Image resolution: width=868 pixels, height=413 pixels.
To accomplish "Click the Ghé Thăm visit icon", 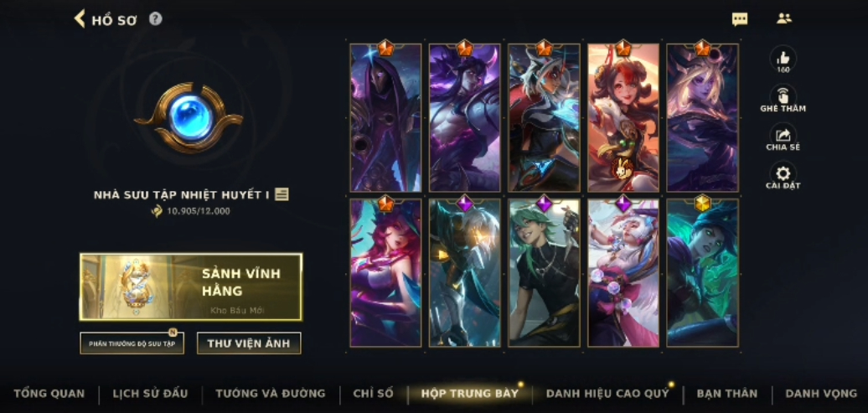I will [x=783, y=97].
